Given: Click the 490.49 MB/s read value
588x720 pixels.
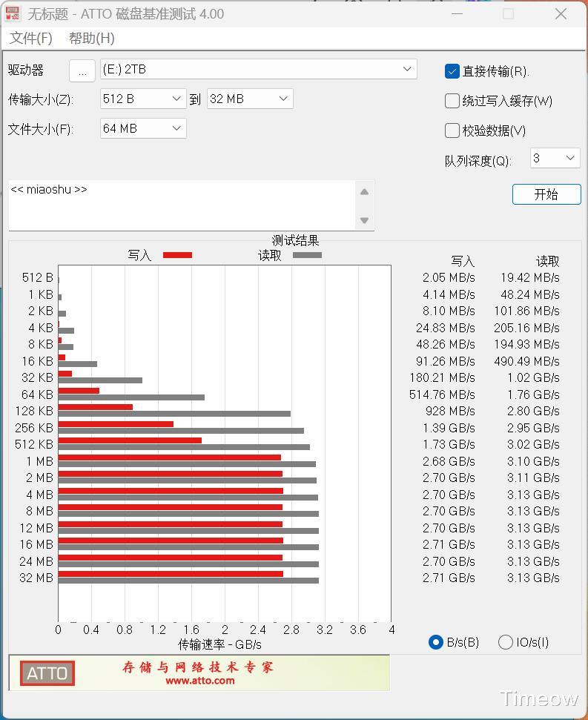Looking at the screenshot, I should coord(527,361).
